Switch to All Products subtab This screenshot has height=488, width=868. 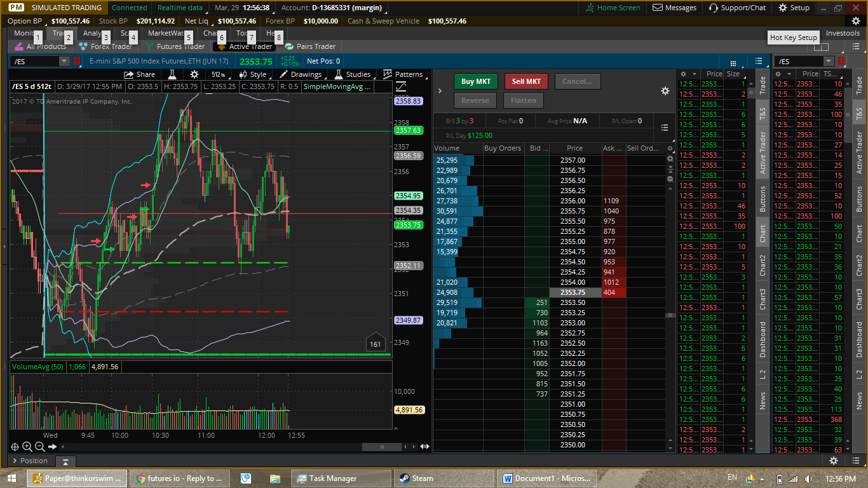tap(41, 46)
